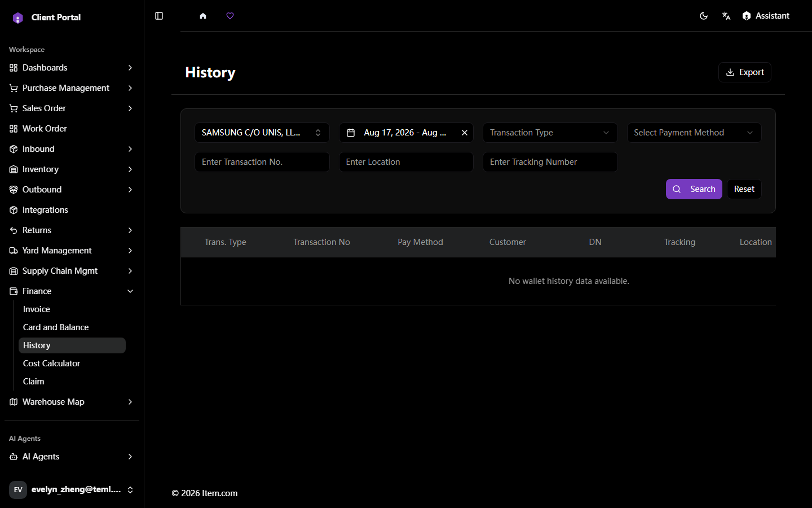
Task: Open the Claim submenu item
Action: [72, 382]
